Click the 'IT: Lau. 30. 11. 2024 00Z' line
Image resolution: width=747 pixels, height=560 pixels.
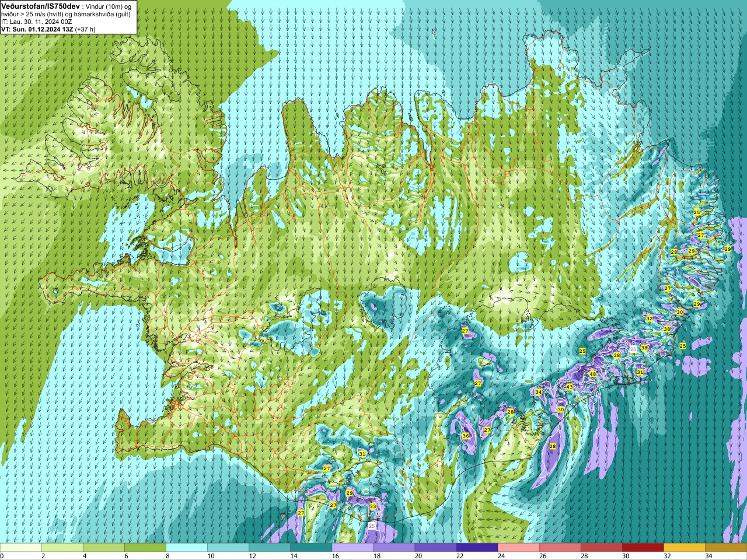point(37,22)
